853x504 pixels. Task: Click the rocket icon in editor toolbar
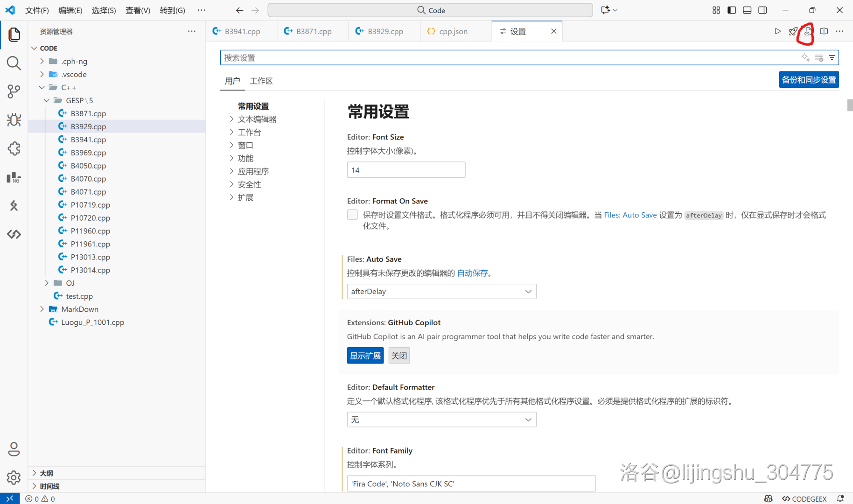click(793, 31)
